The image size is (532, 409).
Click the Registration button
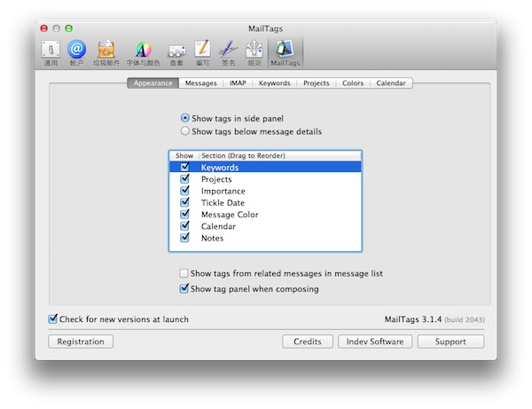tap(81, 342)
